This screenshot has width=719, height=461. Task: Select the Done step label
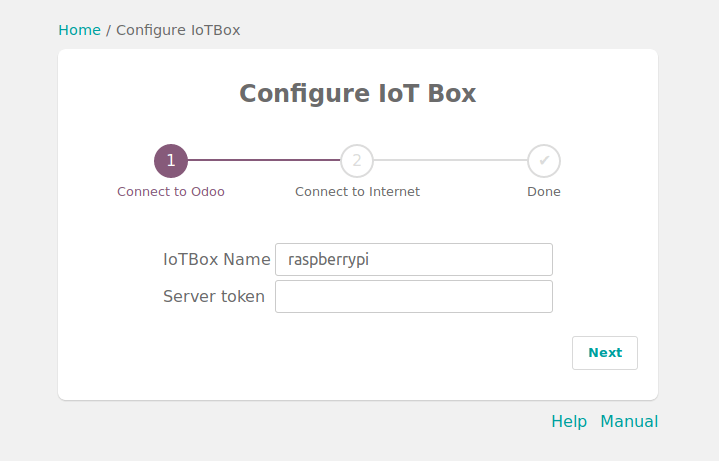(x=544, y=191)
